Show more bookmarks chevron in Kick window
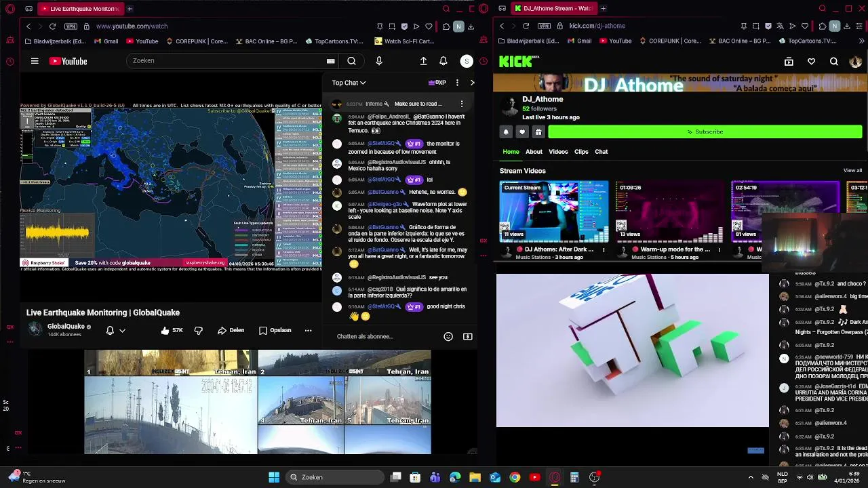 pyautogui.click(x=861, y=41)
